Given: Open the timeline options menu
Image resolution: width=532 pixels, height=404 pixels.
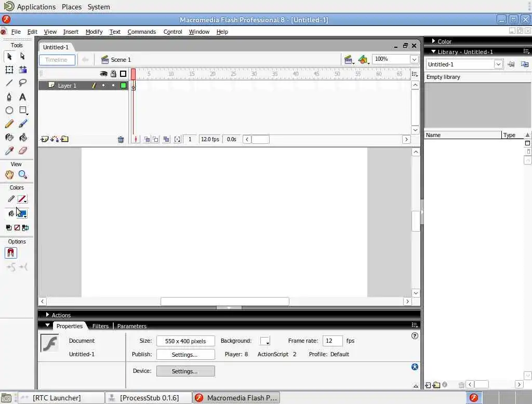Looking at the screenshot, I should coord(415,74).
